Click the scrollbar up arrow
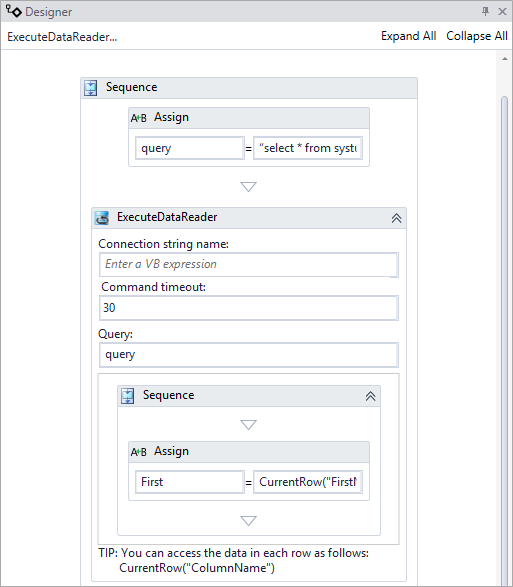513x587 pixels. (x=505, y=59)
